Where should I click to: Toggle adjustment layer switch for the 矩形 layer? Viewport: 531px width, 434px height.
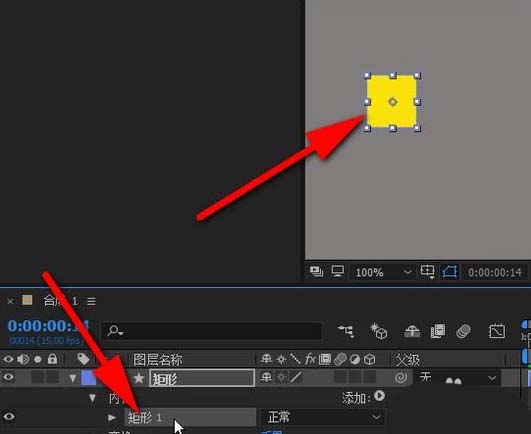[355, 377]
